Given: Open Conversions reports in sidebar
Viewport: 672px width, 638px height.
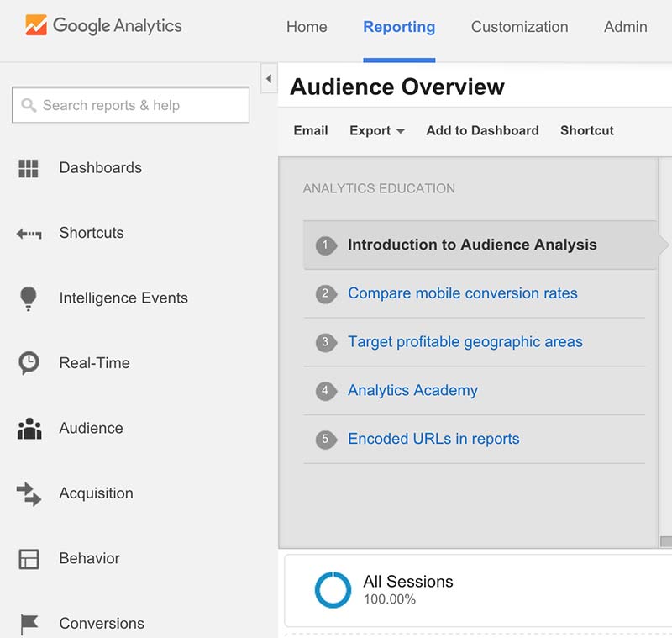Looking at the screenshot, I should coord(102,624).
